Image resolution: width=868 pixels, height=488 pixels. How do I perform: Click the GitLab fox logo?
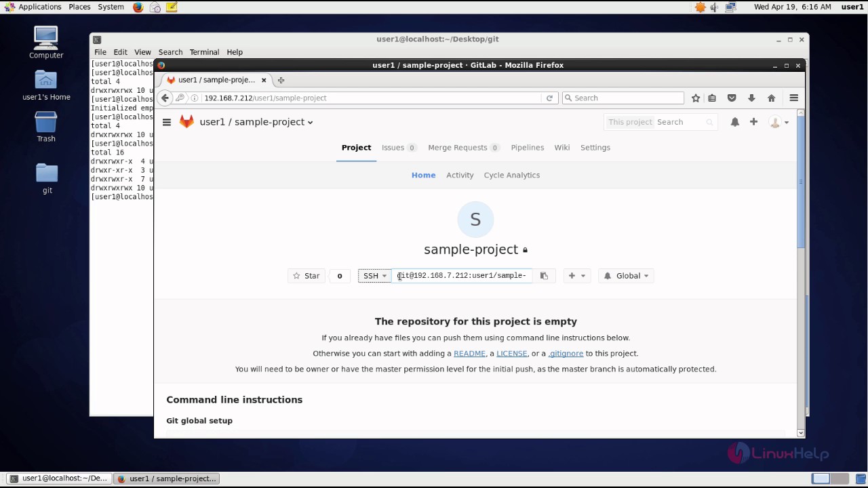pyautogui.click(x=186, y=121)
